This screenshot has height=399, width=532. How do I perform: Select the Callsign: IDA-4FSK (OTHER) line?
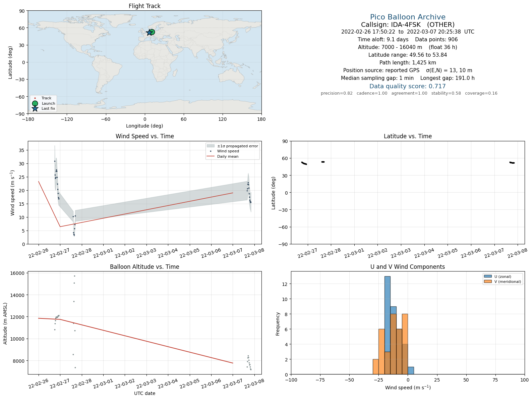point(408,24)
